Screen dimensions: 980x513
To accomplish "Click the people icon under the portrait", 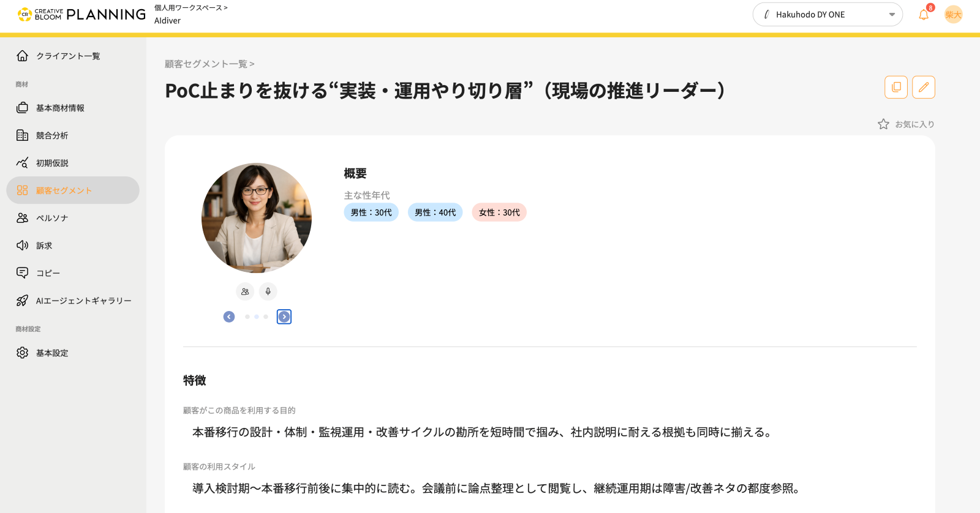I will pos(245,291).
